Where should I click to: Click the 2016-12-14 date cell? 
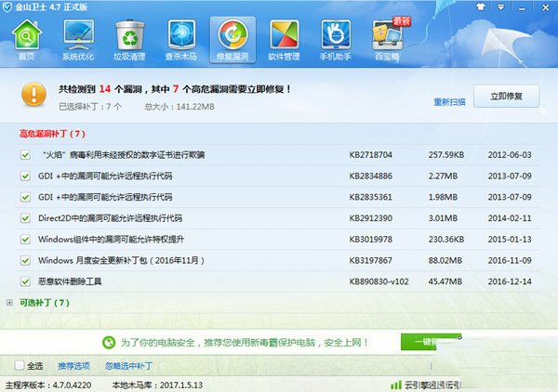tap(510, 281)
